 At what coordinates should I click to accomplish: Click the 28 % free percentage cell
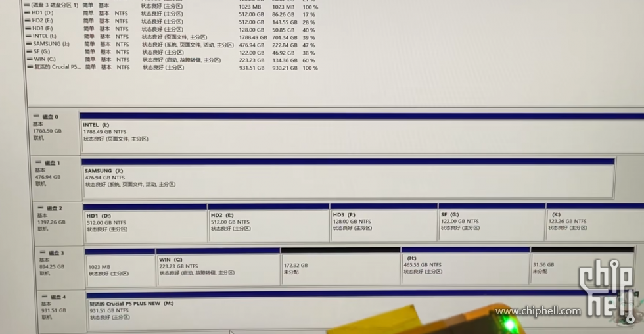(308, 22)
